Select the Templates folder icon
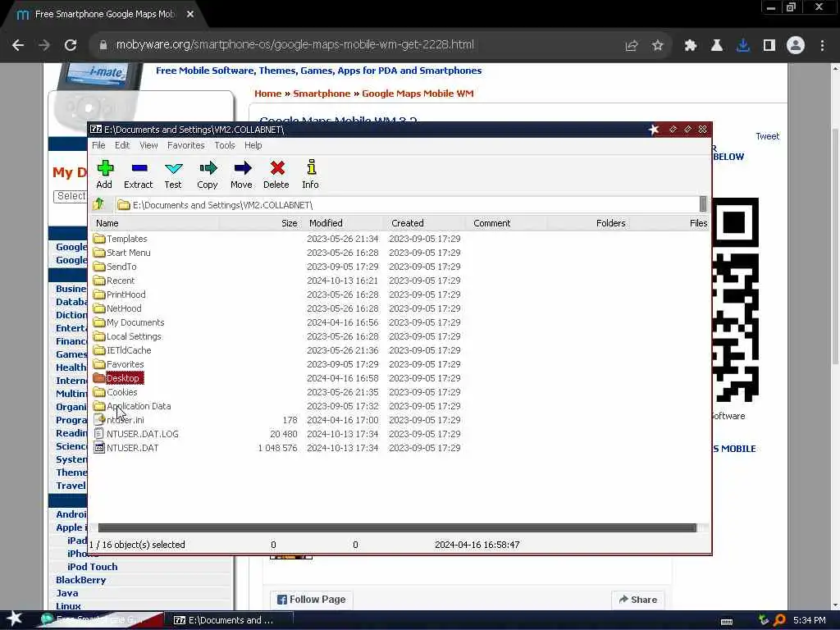This screenshot has height=630, width=840. click(98, 239)
